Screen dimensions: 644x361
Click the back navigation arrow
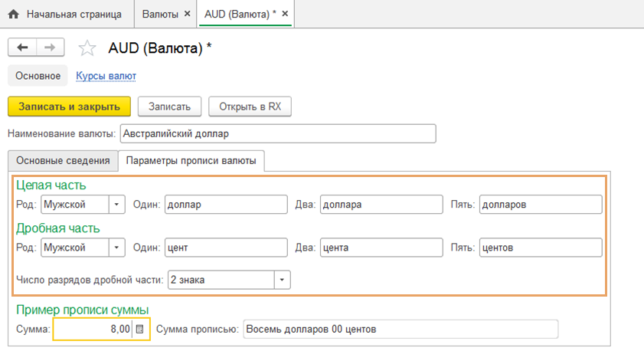click(22, 48)
